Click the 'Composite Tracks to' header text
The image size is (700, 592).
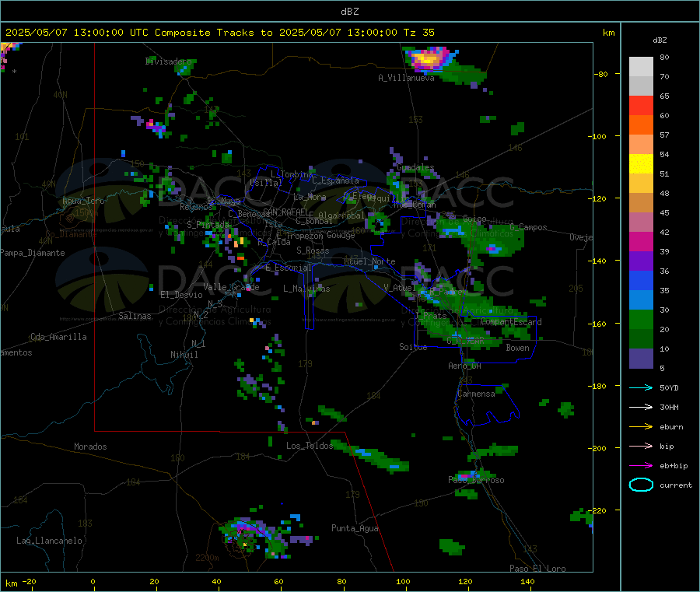[x=213, y=33]
